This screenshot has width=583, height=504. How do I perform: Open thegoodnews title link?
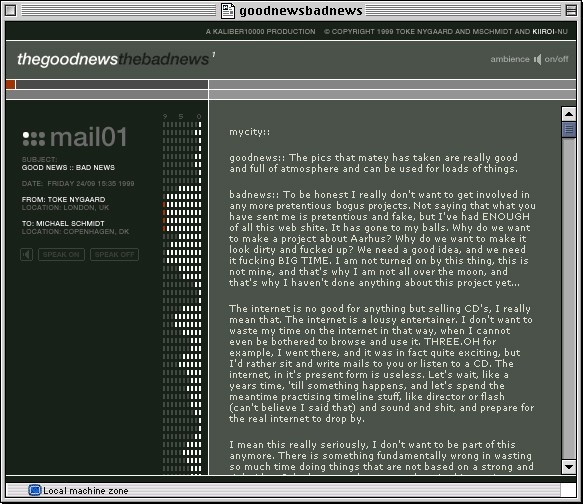pos(67,59)
